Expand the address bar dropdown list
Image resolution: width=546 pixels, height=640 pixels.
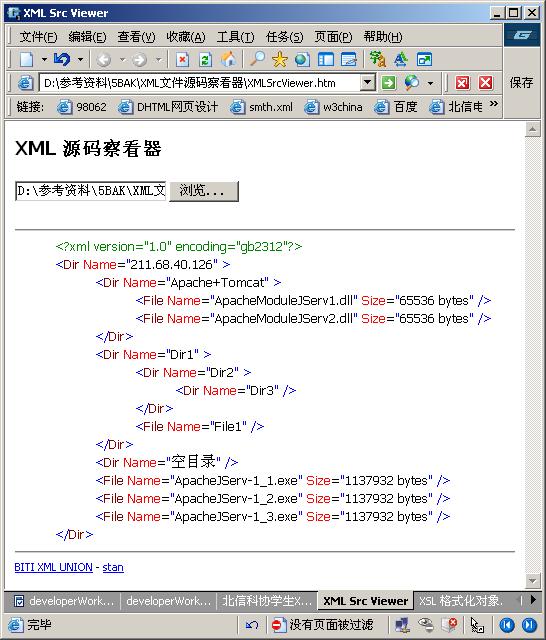coord(367,83)
